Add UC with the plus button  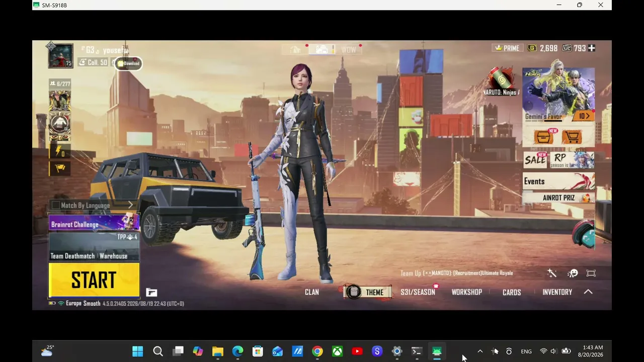(592, 48)
